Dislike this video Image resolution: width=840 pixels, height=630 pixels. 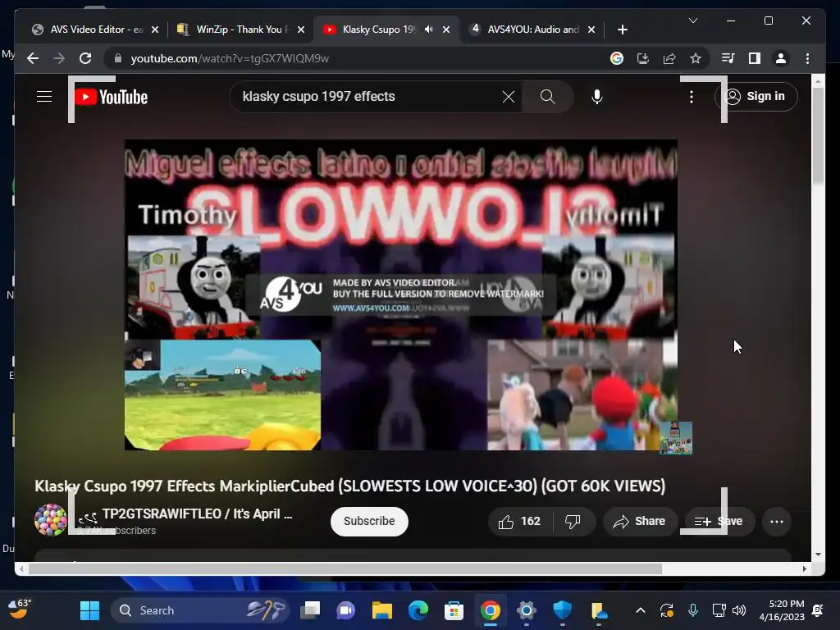573,521
